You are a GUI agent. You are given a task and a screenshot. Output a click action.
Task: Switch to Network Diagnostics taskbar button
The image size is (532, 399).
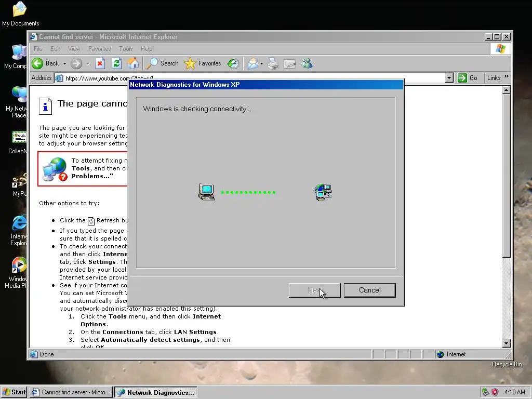[x=156, y=392]
